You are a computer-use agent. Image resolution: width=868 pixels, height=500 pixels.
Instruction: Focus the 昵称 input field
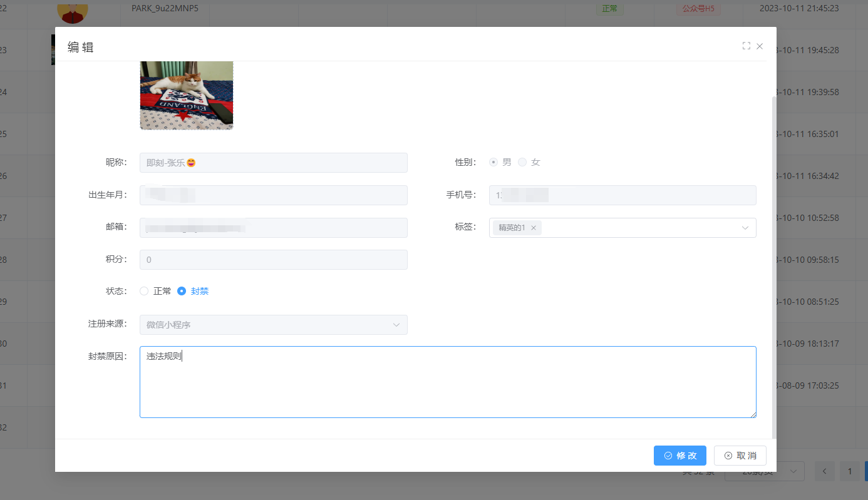pyautogui.click(x=273, y=163)
